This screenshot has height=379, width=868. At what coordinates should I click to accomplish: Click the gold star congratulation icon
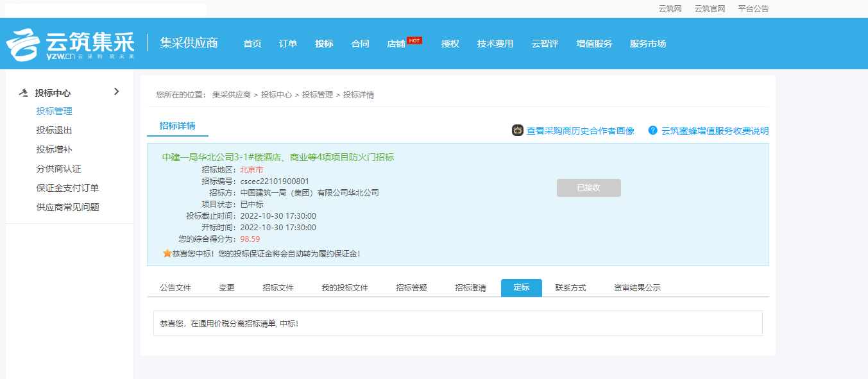click(x=167, y=253)
